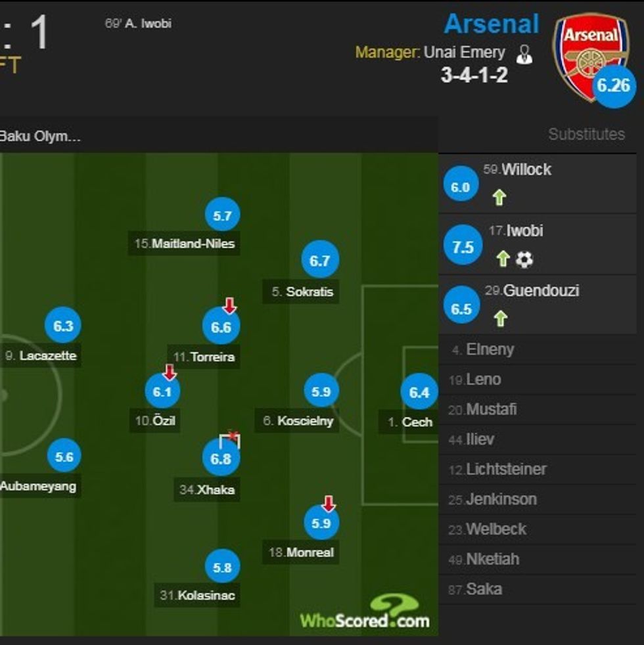
Task: Click the red arrow above Özil's rating
Action: point(169,372)
